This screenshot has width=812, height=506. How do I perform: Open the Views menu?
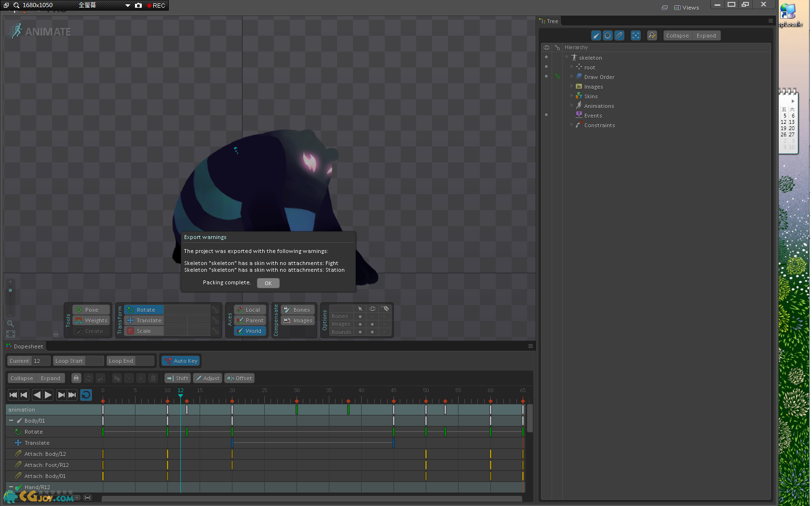pos(687,8)
